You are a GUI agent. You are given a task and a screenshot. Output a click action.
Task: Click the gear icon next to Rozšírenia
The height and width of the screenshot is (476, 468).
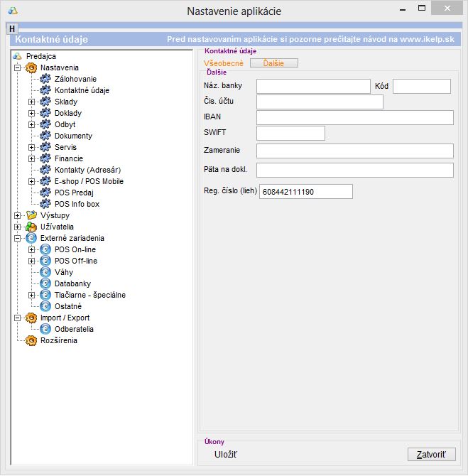coord(31,340)
